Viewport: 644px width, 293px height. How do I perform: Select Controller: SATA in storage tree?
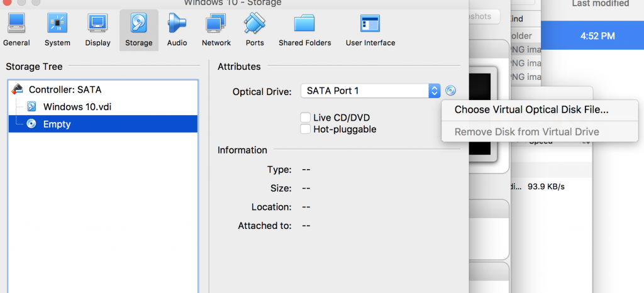103,89
